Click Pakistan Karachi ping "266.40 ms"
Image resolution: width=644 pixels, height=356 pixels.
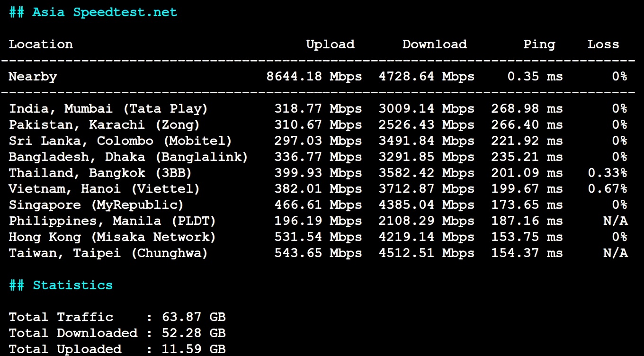coord(527,125)
